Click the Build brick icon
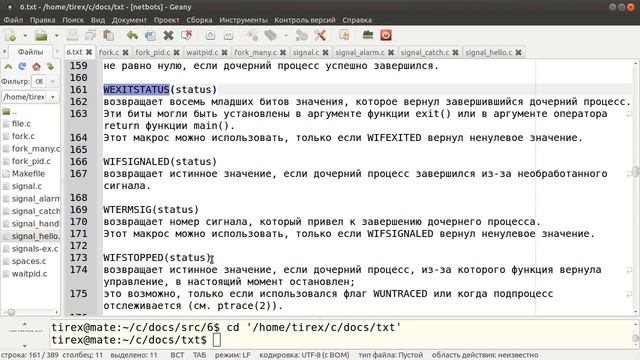The width and height of the screenshot is (640, 360). tap(271, 36)
